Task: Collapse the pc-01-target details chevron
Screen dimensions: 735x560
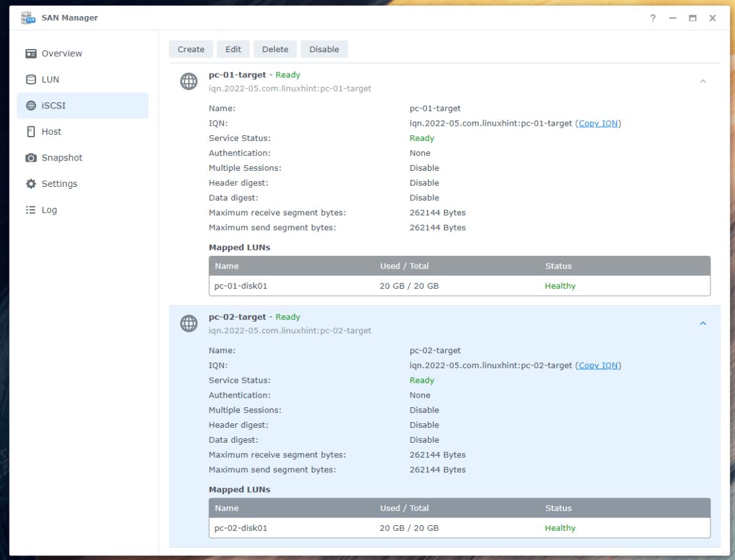Action: pos(703,81)
